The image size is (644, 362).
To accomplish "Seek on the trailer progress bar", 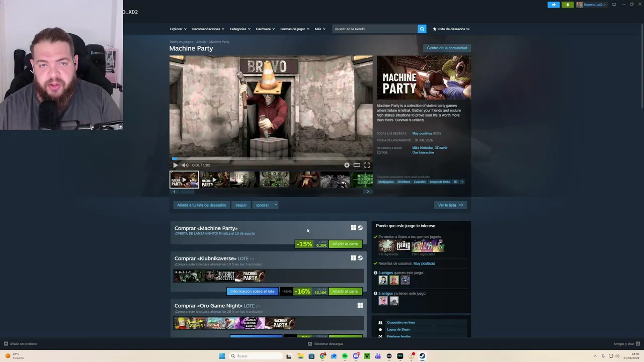I will pyautogui.click(x=271, y=159).
